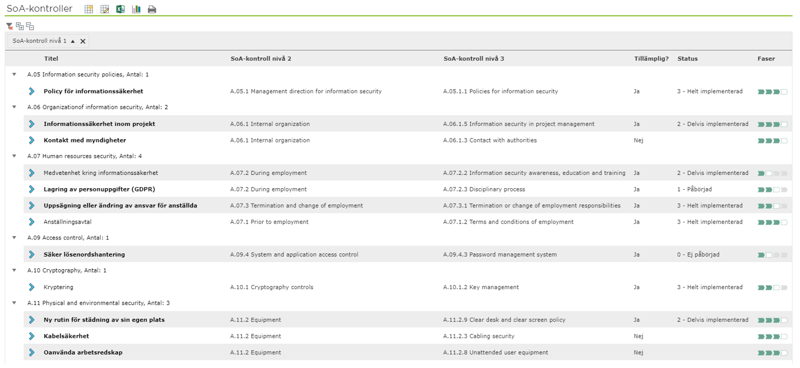
Task: Remove the SoA-kontroll nivå 1 grouping
Action: 83,41
